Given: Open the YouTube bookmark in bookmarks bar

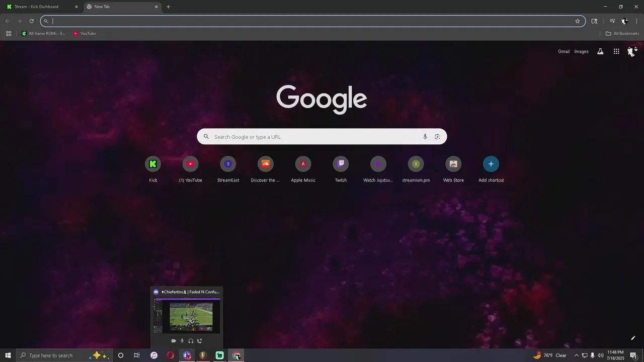Looking at the screenshot, I should (85, 34).
